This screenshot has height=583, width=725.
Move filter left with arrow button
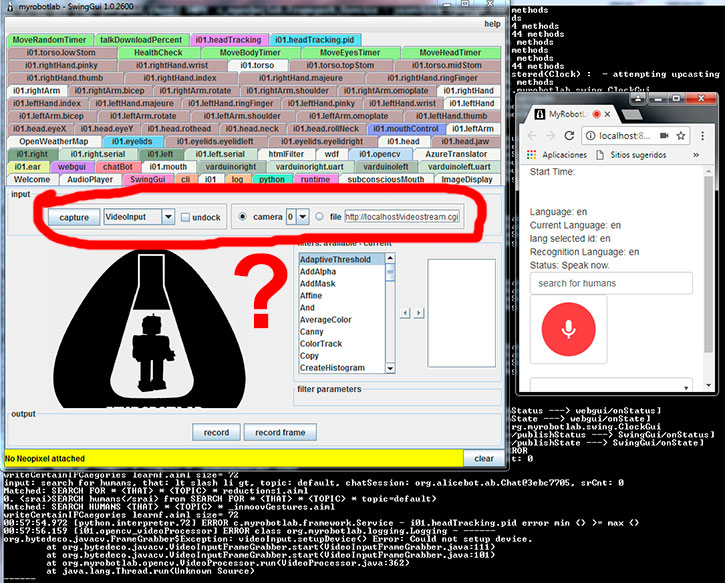tap(405, 313)
